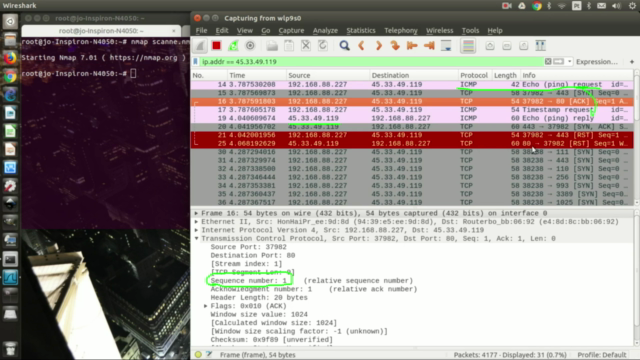Screen dimensions: 640x360
Task: Select packet 21 RST row
Action: pos(412,135)
